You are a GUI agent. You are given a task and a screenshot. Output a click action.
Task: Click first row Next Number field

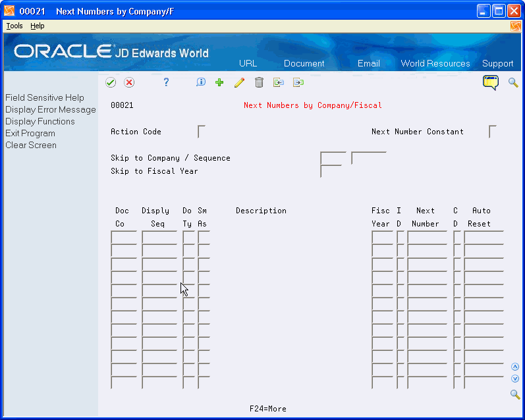click(428, 237)
